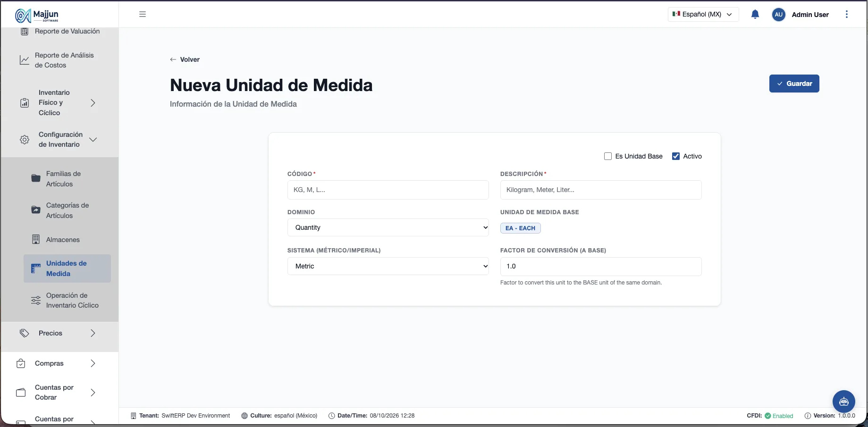The height and width of the screenshot is (427, 868).
Task: Expand the Cuentas por Cobrar chevron
Action: [x=93, y=393]
